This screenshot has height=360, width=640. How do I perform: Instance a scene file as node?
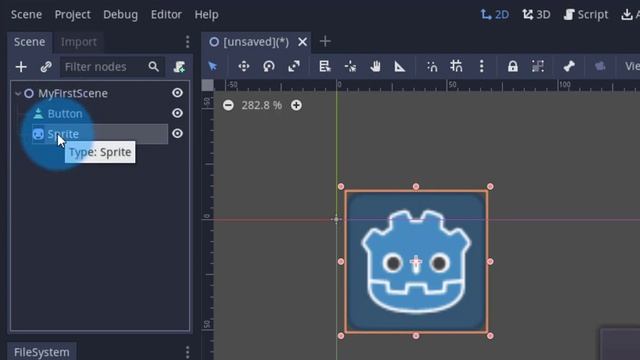(46, 67)
